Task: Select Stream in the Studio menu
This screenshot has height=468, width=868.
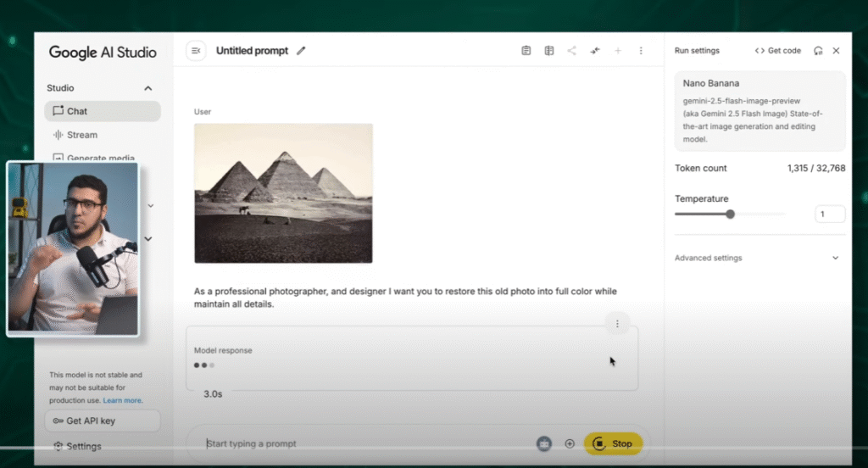Action: point(82,135)
